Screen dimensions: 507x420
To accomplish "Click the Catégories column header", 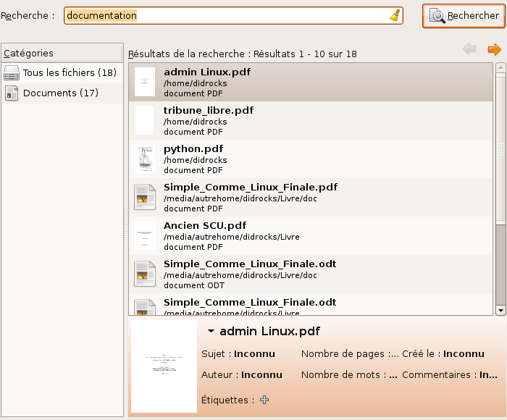I will click(x=62, y=53).
